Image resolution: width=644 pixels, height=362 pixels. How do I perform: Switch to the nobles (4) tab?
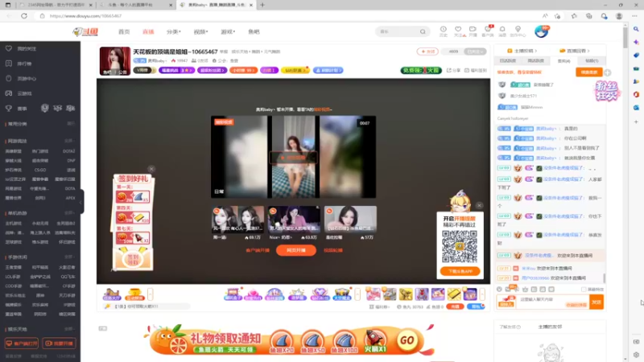point(563,61)
